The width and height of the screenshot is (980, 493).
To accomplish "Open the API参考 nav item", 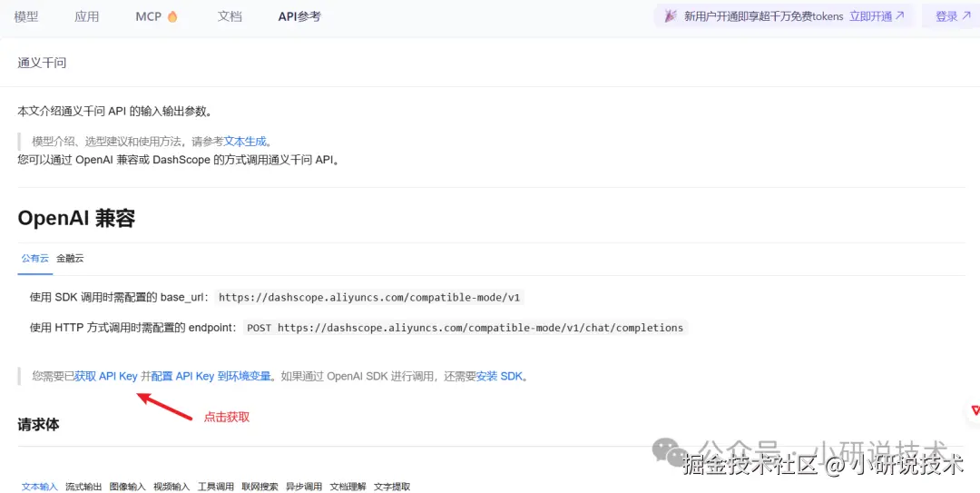I will point(299,17).
